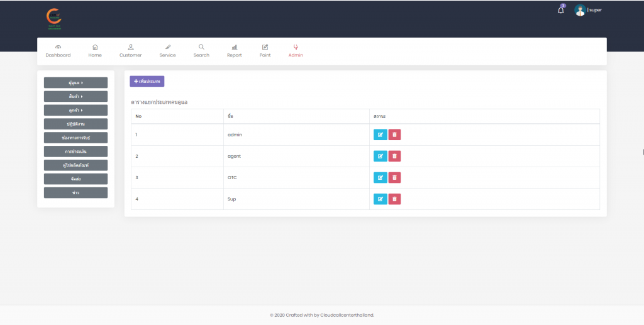Click the edit icon for OTC row
Viewport: 644px width, 325px height.
380,177
